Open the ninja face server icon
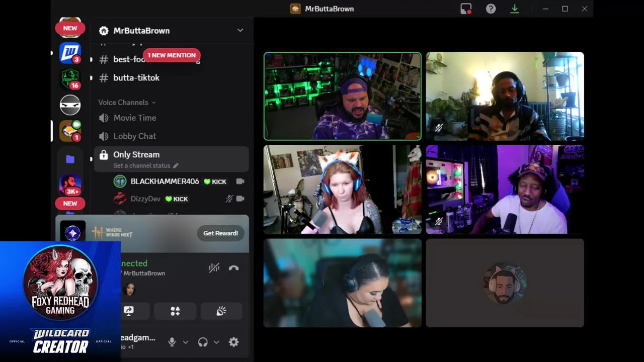The image size is (644, 362). click(x=70, y=105)
